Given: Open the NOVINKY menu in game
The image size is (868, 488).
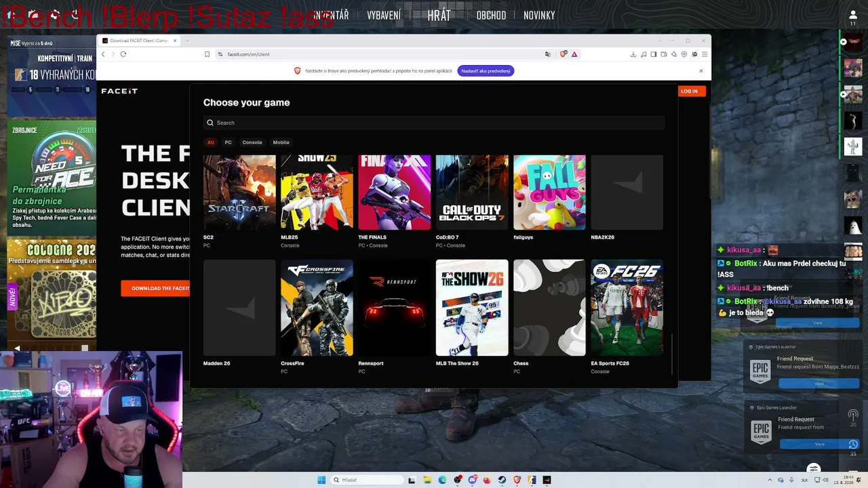Looking at the screenshot, I should click(x=539, y=15).
